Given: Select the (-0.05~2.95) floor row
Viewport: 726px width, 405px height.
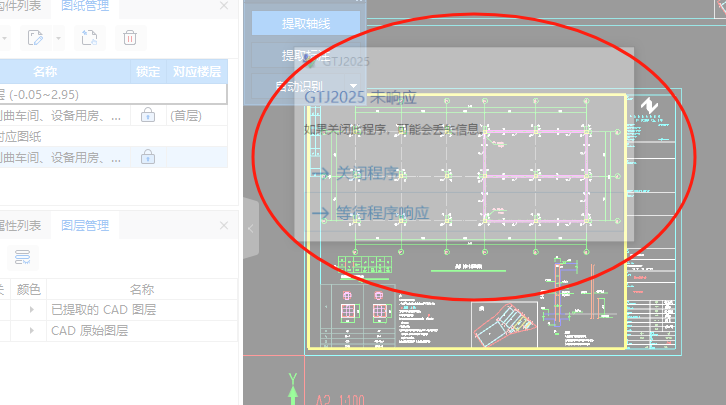Looking at the screenshot, I should 113,94.
